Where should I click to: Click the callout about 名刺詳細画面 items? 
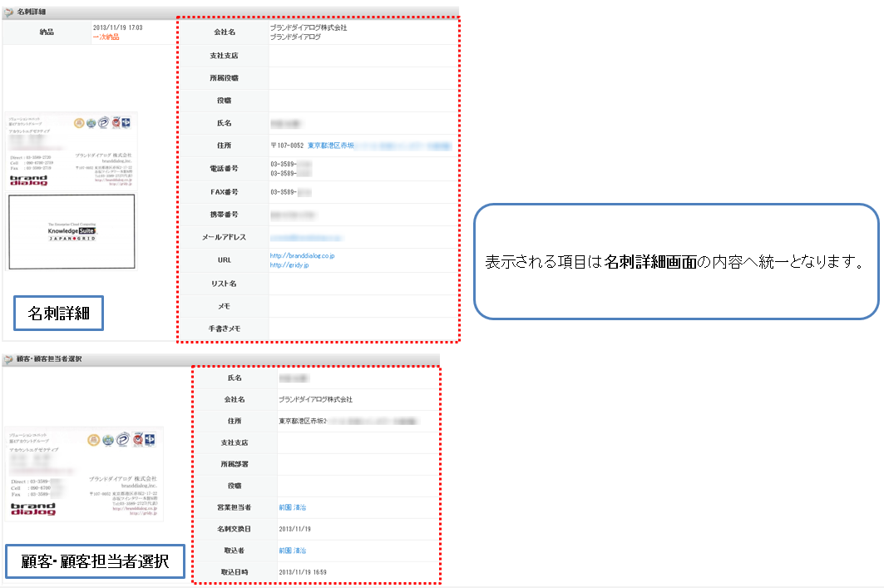pos(675,261)
